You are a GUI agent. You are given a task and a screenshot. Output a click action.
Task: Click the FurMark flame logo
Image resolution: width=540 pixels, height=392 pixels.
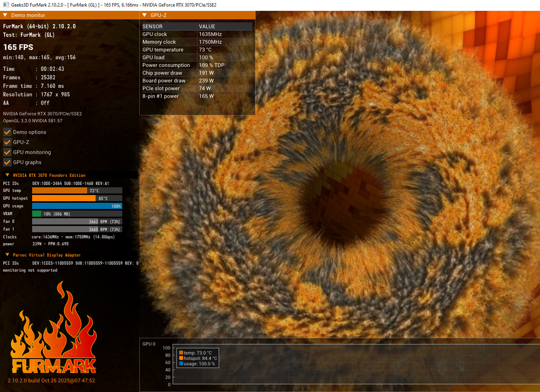[53, 327]
